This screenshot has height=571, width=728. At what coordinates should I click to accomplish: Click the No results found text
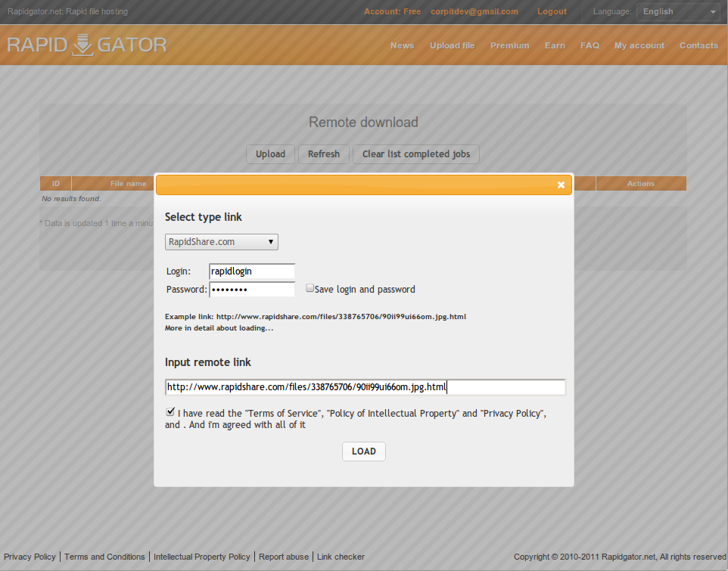coord(71,199)
